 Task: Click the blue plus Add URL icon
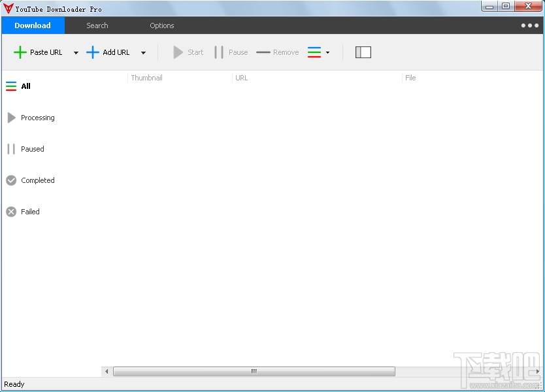pos(93,52)
